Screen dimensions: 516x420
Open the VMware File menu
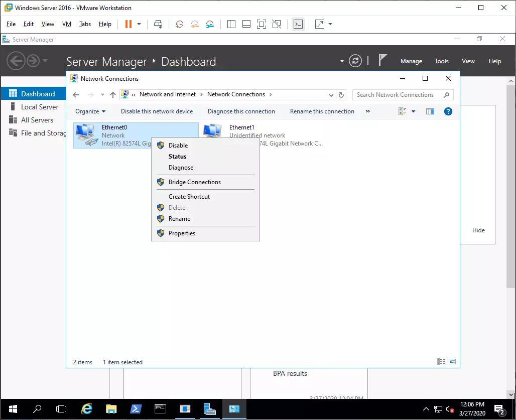click(11, 24)
